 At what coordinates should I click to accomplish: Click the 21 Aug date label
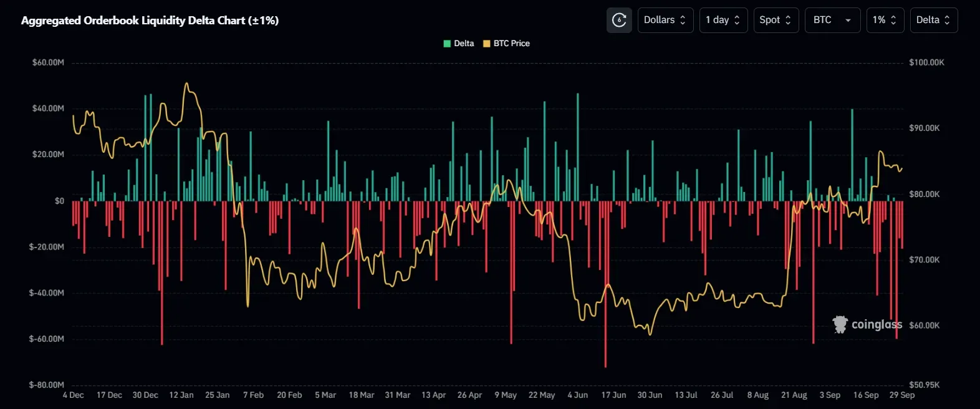794,395
